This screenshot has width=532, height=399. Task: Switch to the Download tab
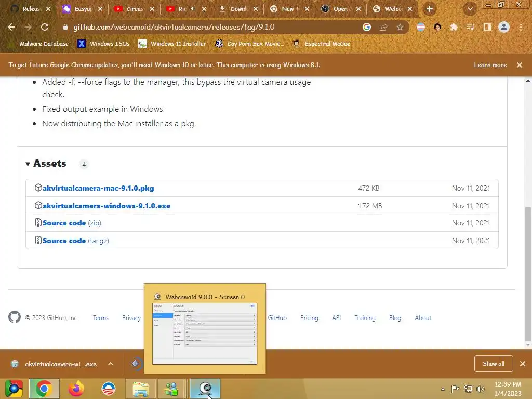pos(238,9)
